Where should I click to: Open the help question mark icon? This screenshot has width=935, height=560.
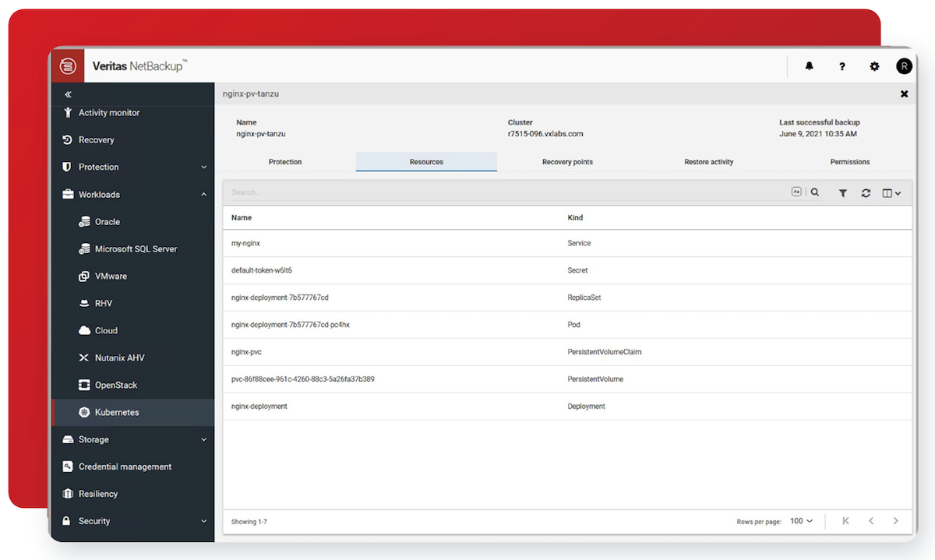point(842,67)
